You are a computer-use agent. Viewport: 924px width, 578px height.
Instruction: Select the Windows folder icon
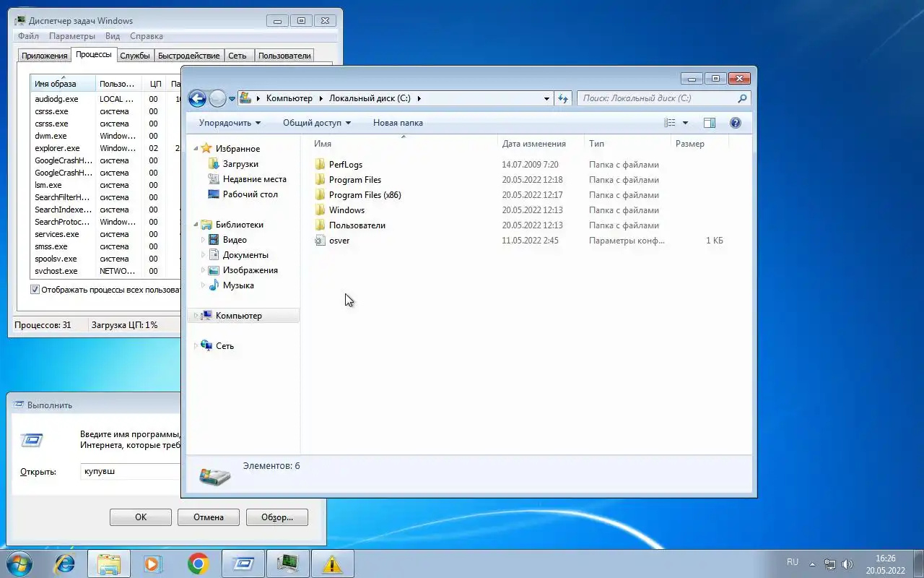coord(321,210)
